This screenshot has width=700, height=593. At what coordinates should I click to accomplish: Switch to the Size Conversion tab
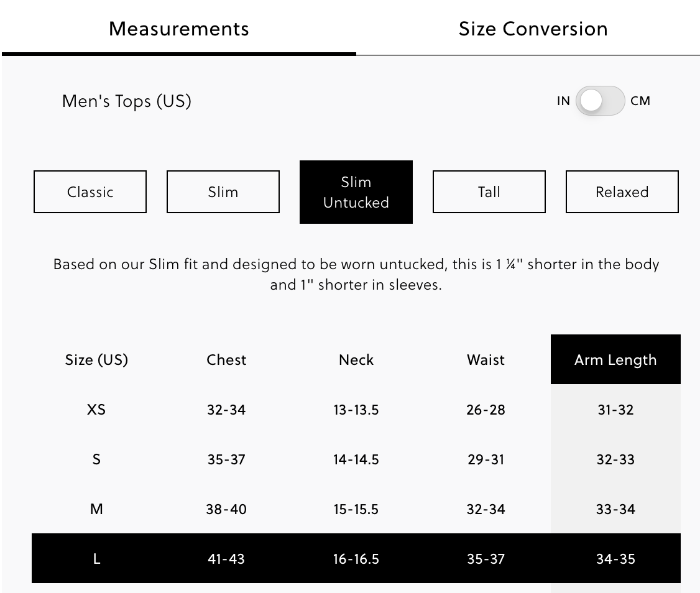click(533, 29)
